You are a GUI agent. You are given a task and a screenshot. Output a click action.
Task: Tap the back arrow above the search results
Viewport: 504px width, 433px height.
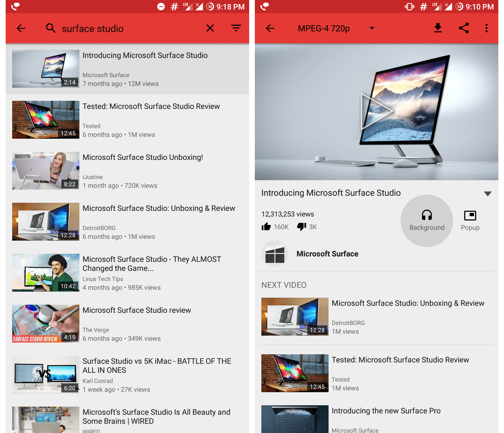click(21, 28)
